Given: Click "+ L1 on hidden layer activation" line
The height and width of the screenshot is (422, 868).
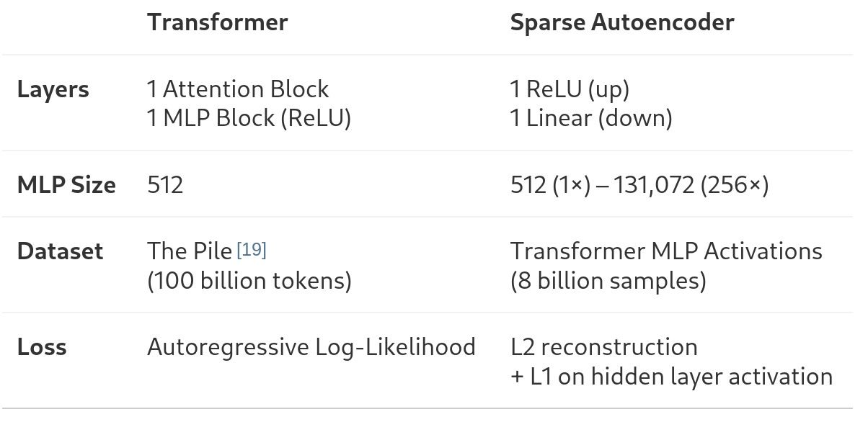Looking at the screenshot, I should pyautogui.click(x=670, y=376).
